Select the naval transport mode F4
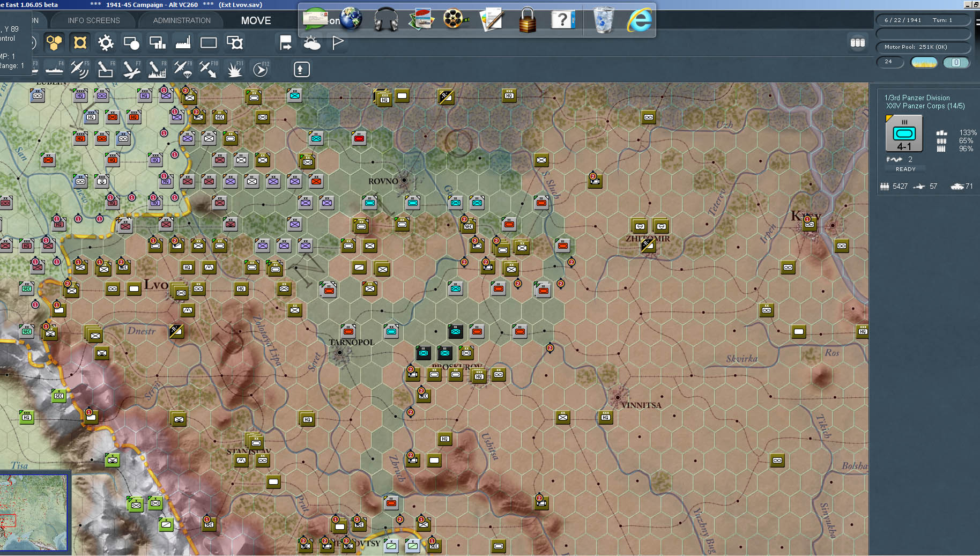This screenshot has height=556, width=980. (x=54, y=69)
